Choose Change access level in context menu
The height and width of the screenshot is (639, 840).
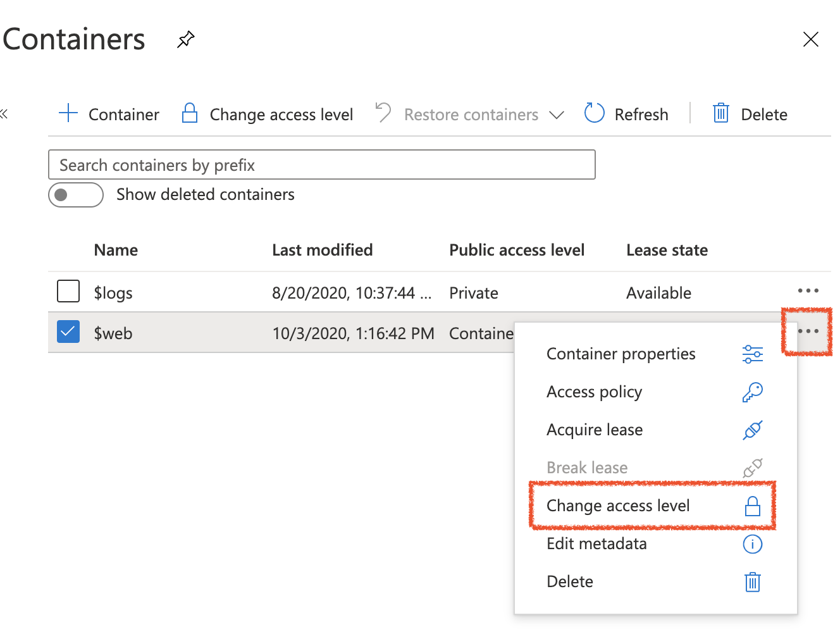(x=655, y=506)
